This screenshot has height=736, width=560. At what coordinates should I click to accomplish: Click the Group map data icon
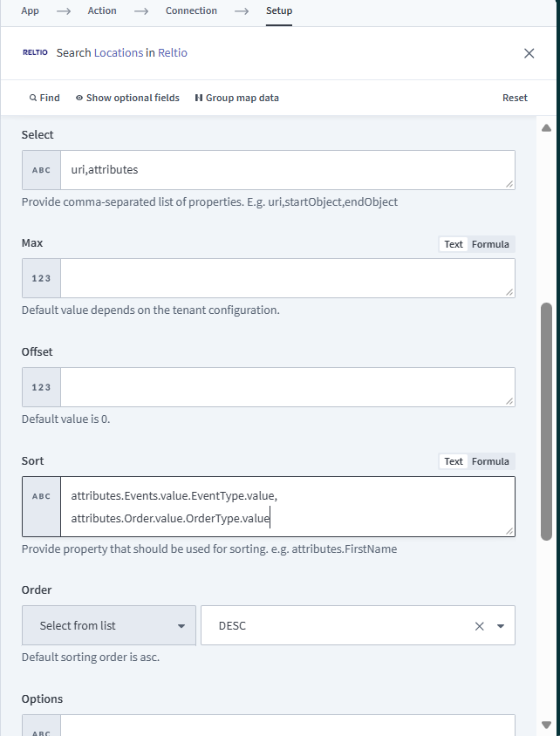point(199,98)
